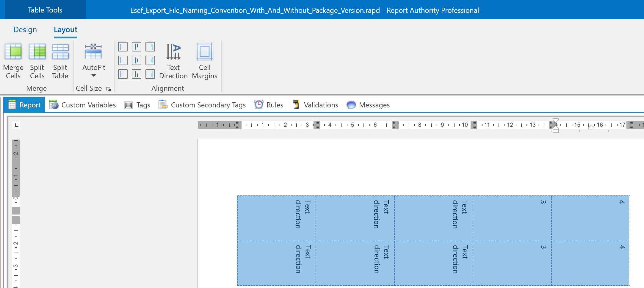Click the Rules clock icon
The image size is (644, 288).
pyautogui.click(x=258, y=105)
